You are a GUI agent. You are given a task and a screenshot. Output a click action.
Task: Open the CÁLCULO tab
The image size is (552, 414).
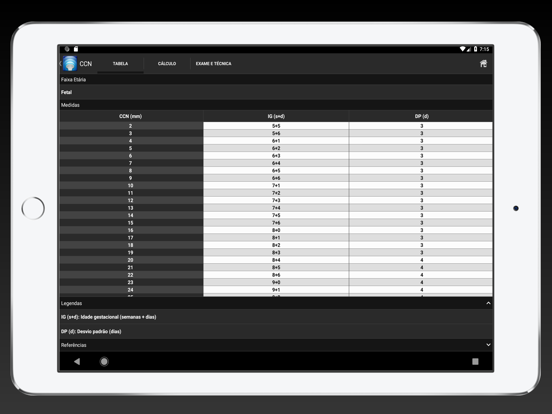point(167,64)
